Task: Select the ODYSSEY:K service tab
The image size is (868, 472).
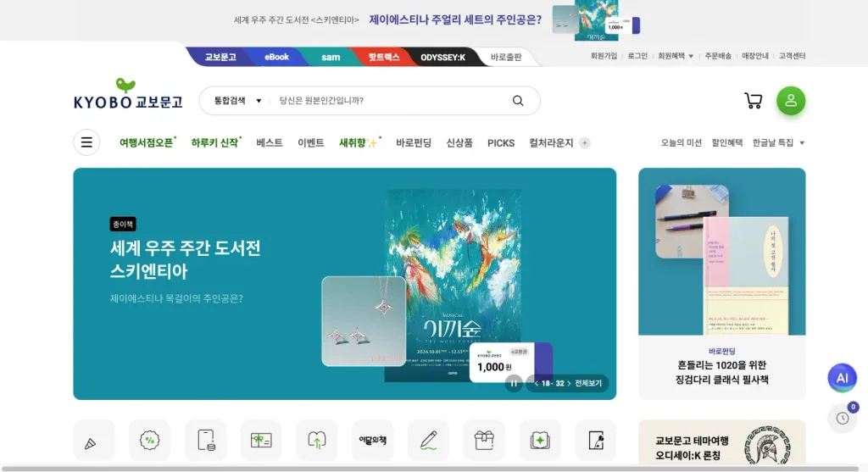Action: coord(442,57)
